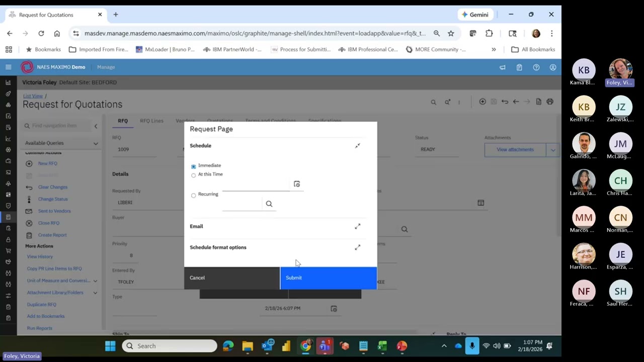Viewport: 644px width, 362px height.
Task: Select the Immediate schedule radio button
Action: (193, 166)
